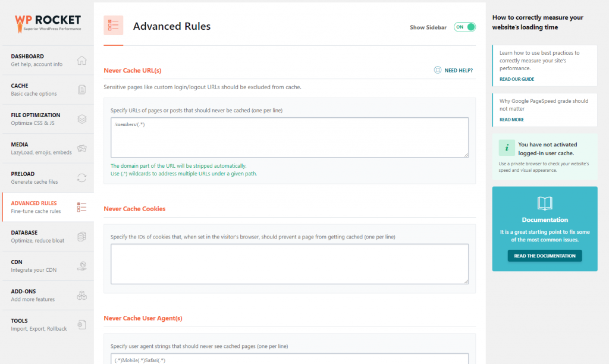Open the Dashboard menu item

pyautogui.click(x=48, y=60)
